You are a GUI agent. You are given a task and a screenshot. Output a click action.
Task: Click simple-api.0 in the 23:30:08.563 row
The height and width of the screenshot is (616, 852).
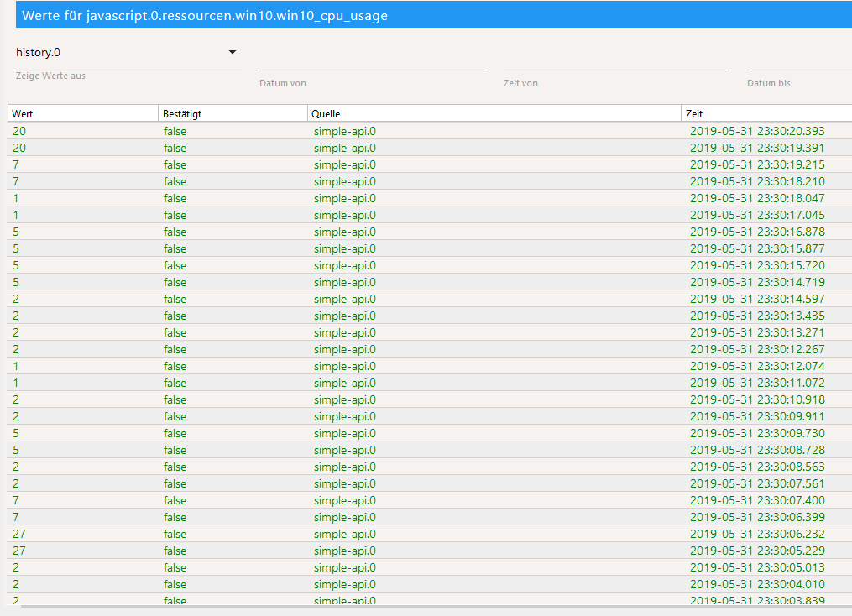pyautogui.click(x=344, y=467)
